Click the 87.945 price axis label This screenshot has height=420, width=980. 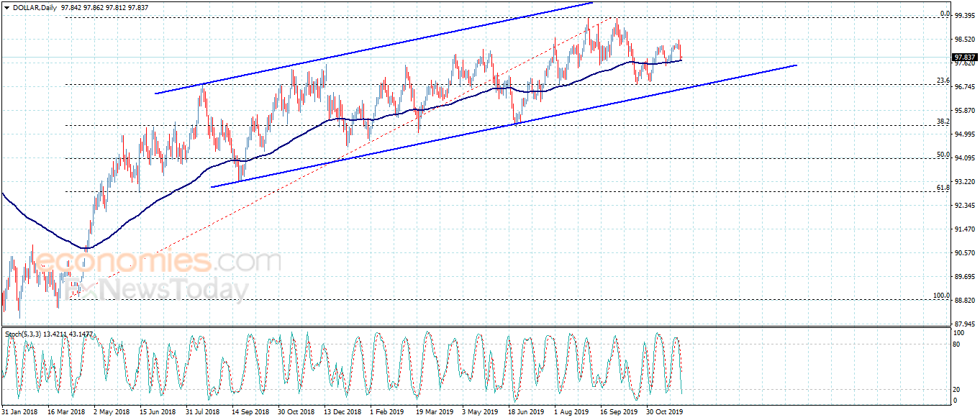click(964, 324)
